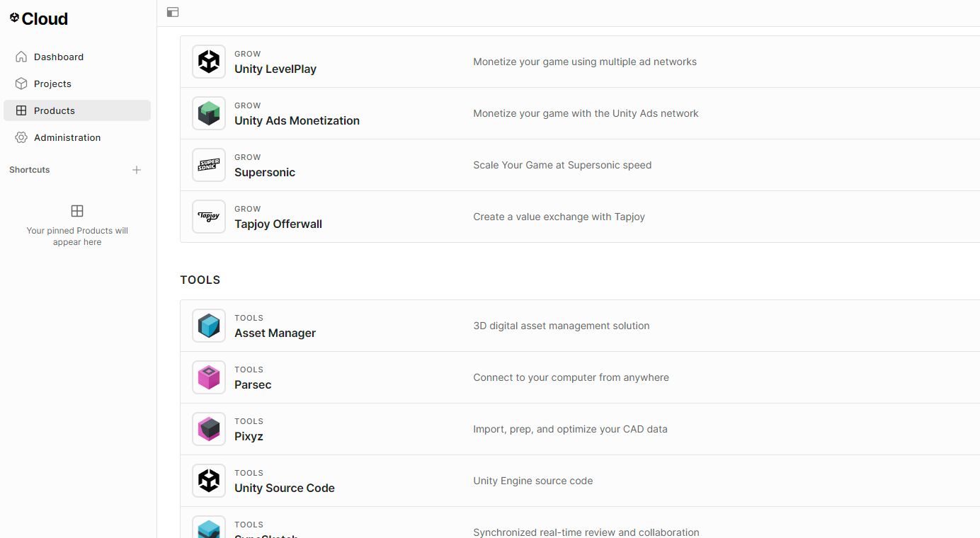The width and height of the screenshot is (980, 538).
Task: Click 'Monetize your game with the Unity Ads network'
Action: [x=586, y=113]
